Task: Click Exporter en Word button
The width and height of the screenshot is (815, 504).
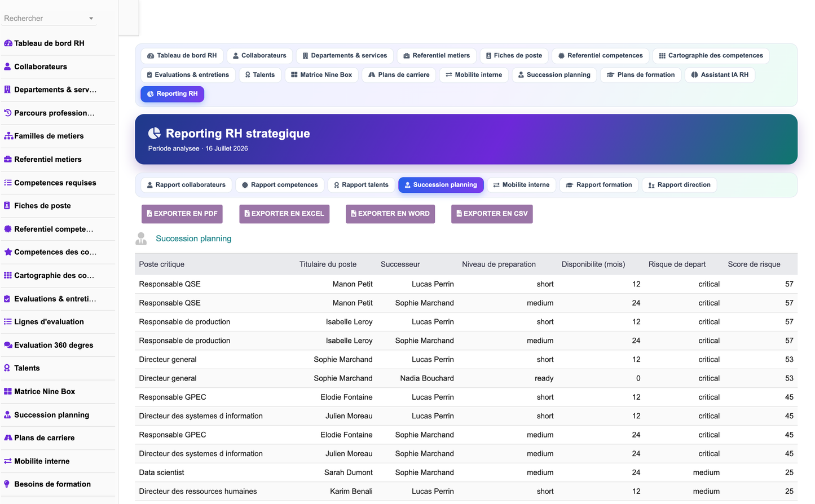Action: click(390, 214)
